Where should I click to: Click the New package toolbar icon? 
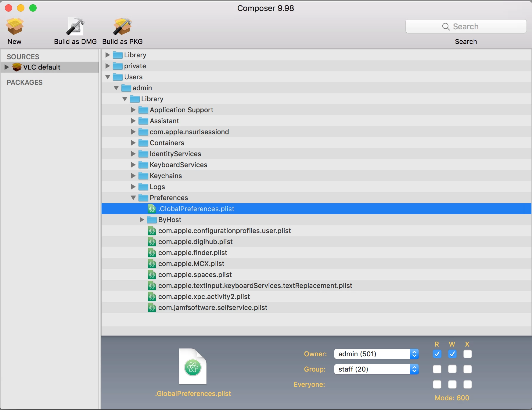click(x=15, y=26)
